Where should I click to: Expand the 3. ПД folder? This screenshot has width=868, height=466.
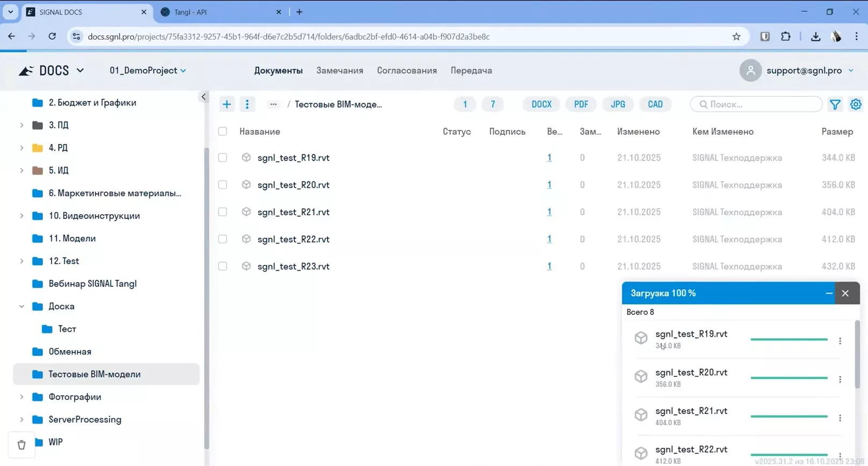point(21,125)
